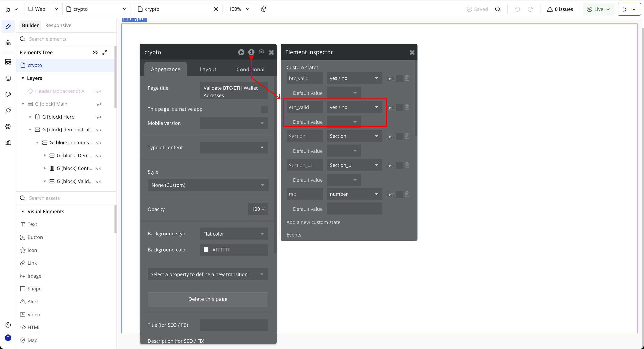Image resolution: width=644 pixels, height=349 pixels.
Task: Click Add a new custom state
Action: pos(313,222)
